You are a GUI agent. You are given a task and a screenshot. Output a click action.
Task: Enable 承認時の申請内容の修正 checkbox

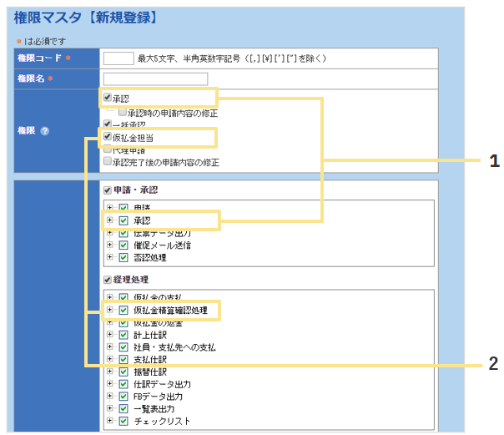tap(123, 112)
